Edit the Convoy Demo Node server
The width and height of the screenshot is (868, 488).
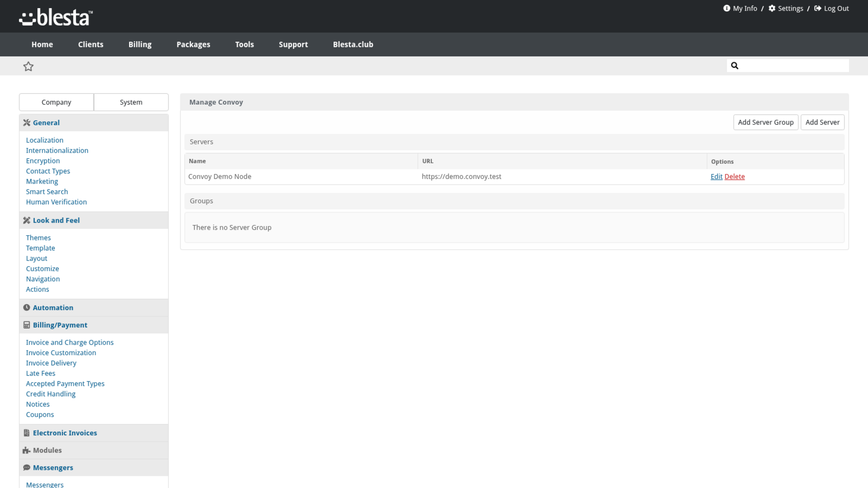click(x=717, y=177)
